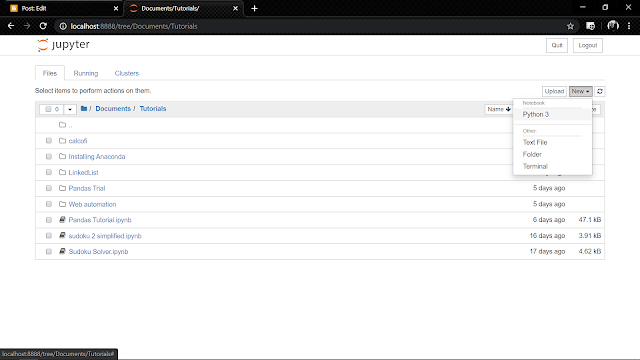Open the Pandas Trial folder link
This screenshot has height=360, width=640.
87,188
